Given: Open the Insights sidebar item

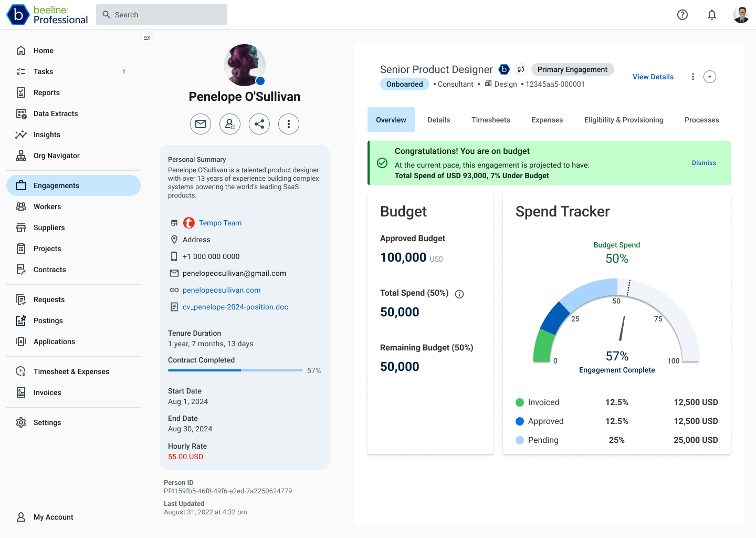Looking at the screenshot, I should 47,134.
